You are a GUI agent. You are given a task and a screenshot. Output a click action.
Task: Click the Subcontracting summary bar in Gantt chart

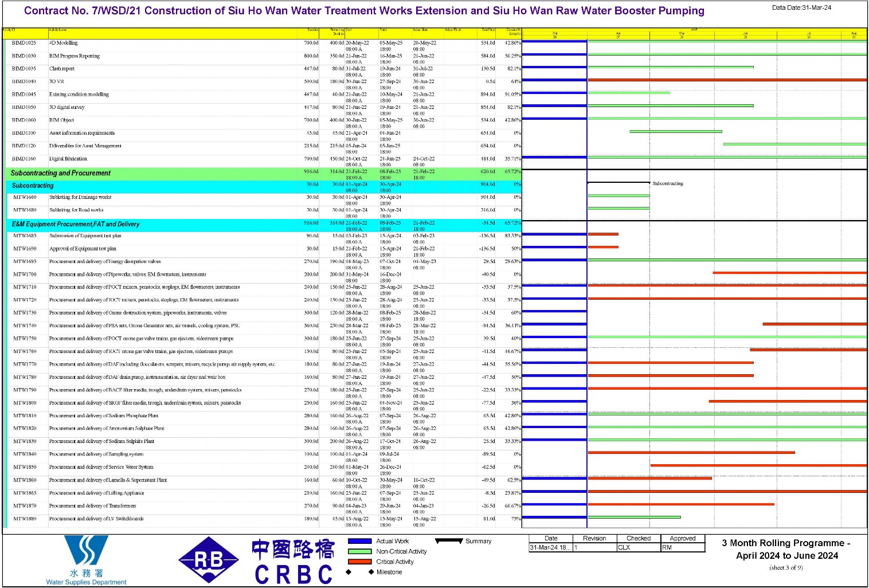click(x=619, y=183)
